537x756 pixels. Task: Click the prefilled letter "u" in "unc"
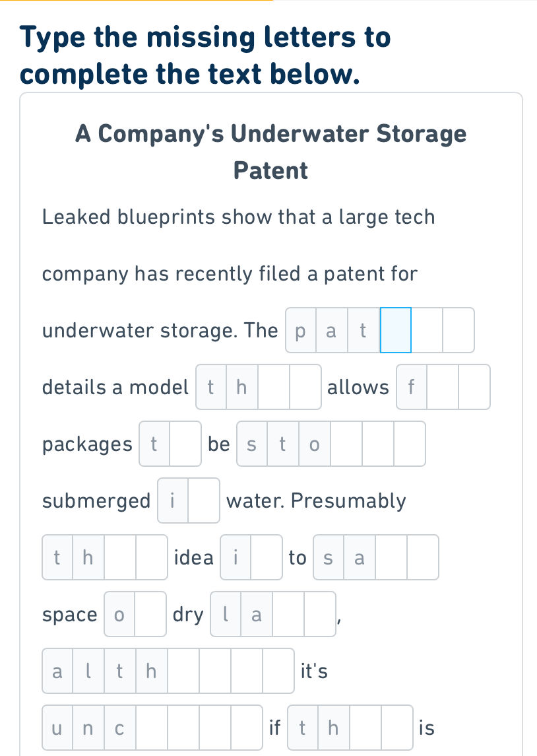[x=57, y=728]
